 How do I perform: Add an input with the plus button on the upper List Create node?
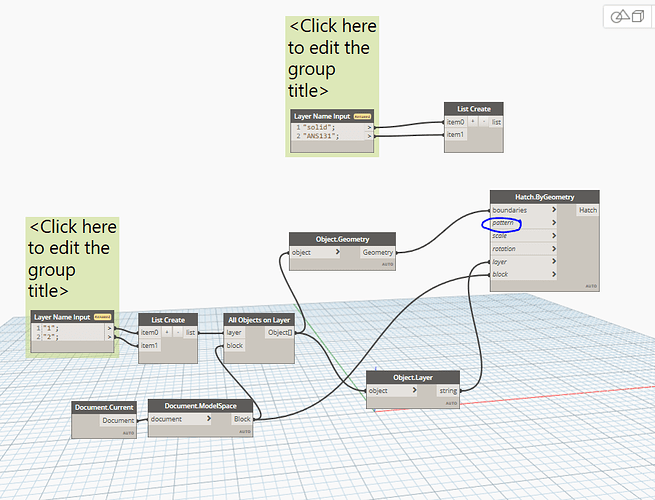tap(473, 122)
